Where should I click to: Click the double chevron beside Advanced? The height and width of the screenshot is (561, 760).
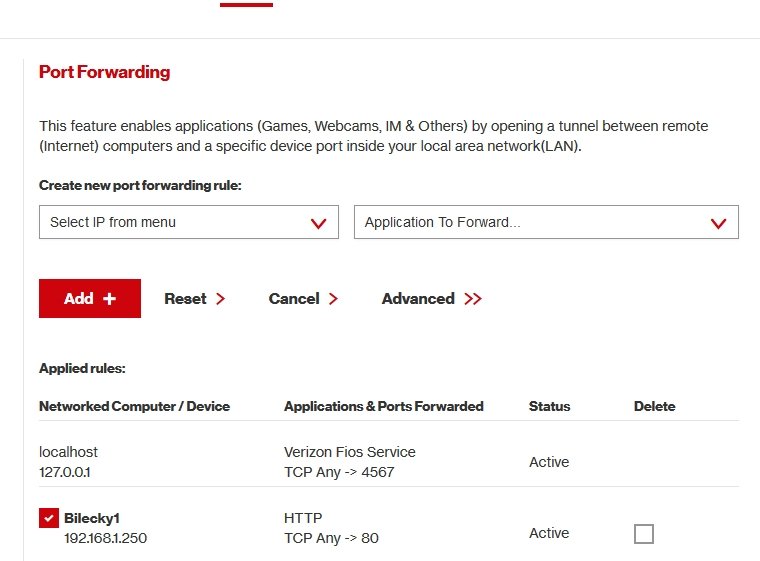point(473,299)
